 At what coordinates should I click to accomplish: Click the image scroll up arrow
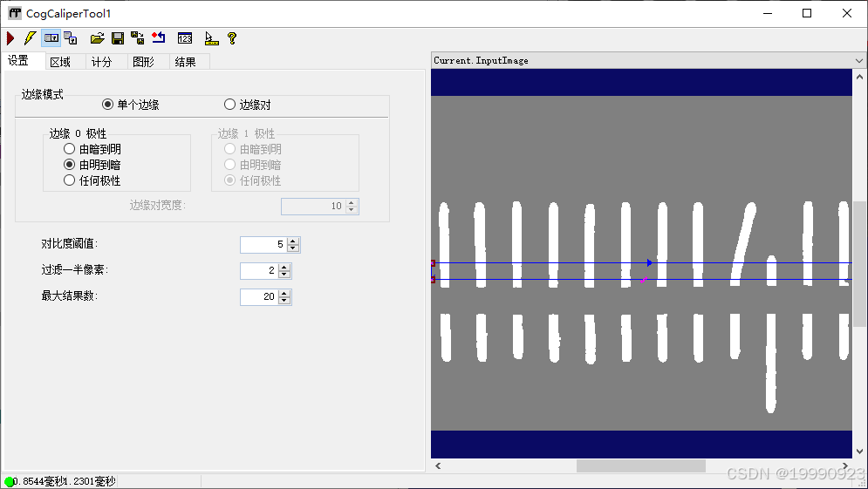[859, 77]
